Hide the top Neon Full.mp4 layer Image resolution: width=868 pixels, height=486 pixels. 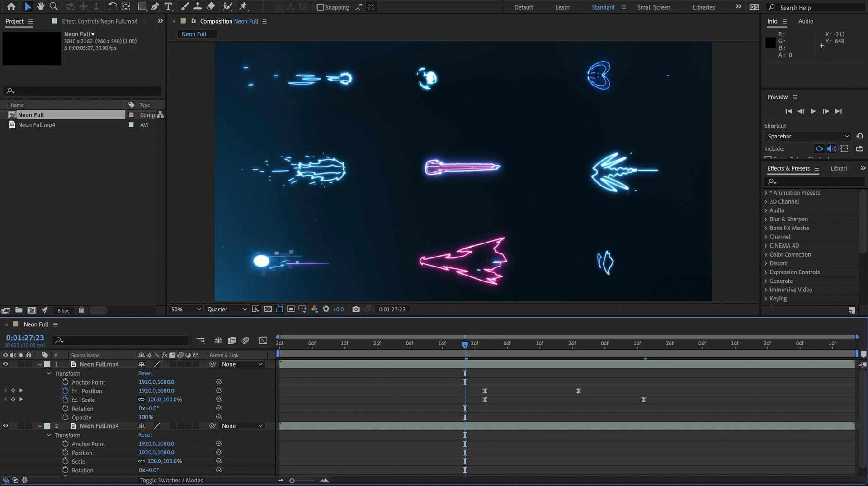5,364
